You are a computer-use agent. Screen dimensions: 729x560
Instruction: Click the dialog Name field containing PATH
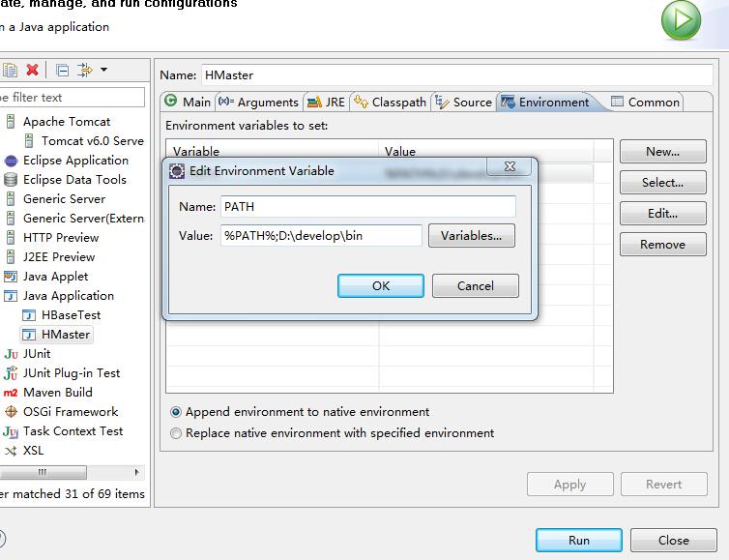(368, 207)
